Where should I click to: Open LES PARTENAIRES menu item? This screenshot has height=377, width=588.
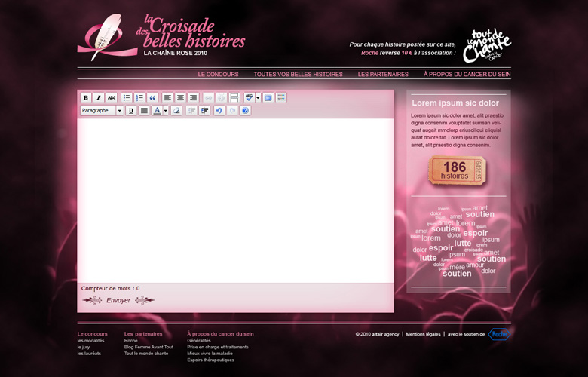click(x=383, y=75)
